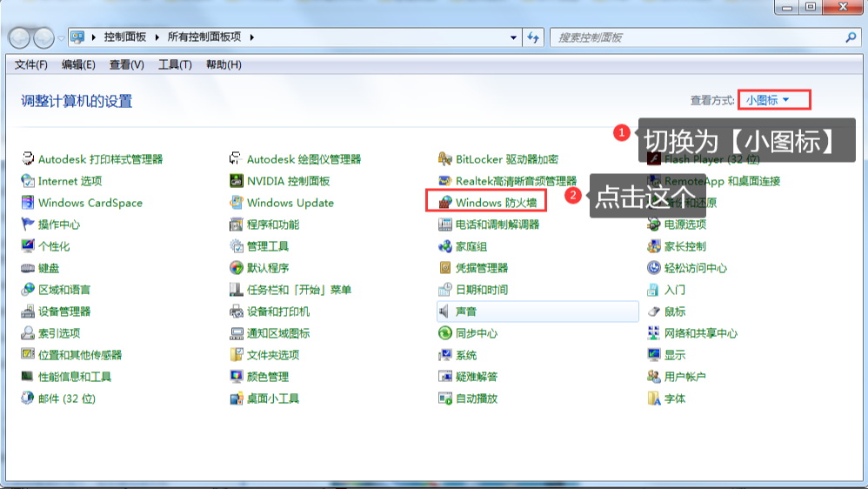The width and height of the screenshot is (868, 489).
Task: Open the BitLocker 驱动器加密 icon
Action: click(x=445, y=159)
